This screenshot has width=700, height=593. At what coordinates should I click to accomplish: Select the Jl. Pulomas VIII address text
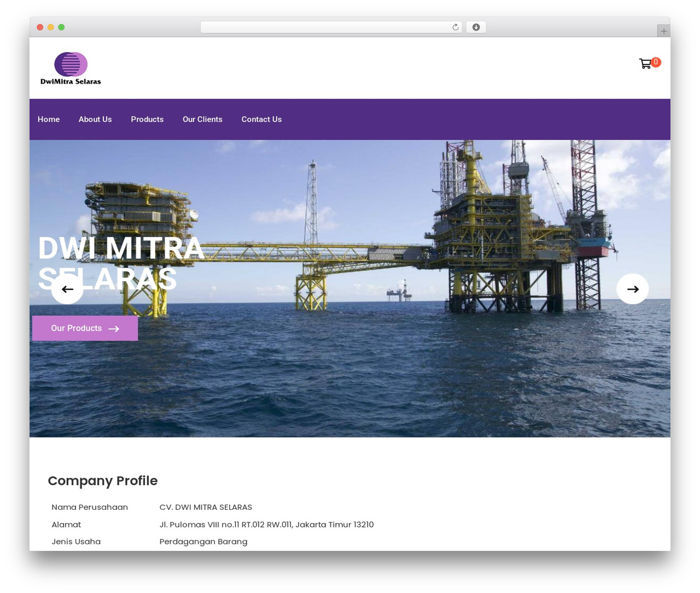point(266,525)
